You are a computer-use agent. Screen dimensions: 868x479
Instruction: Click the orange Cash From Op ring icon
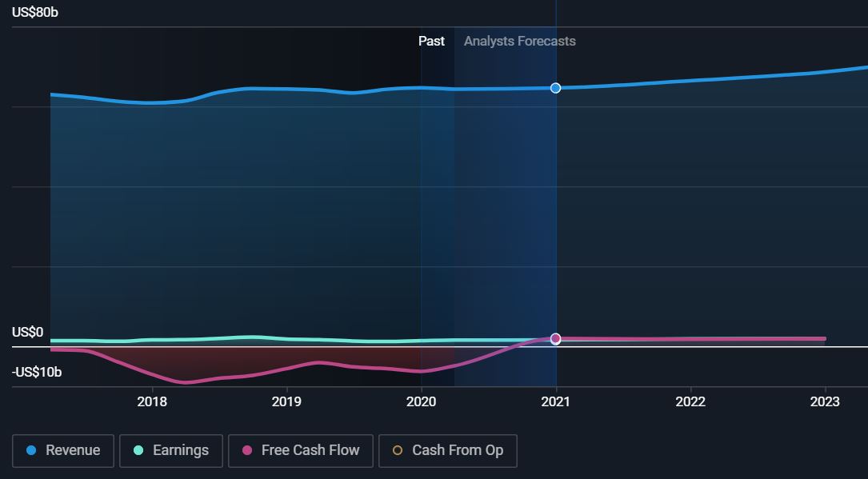(398, 450)
